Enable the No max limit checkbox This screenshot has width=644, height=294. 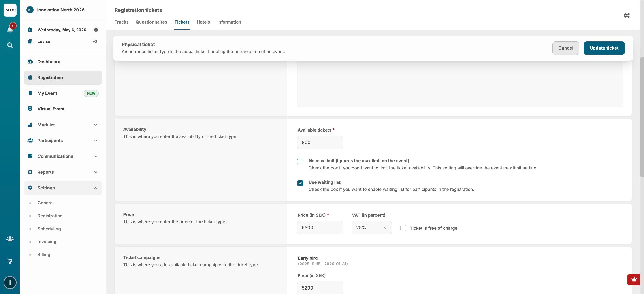pyautogui.click(x=300, y=162)
